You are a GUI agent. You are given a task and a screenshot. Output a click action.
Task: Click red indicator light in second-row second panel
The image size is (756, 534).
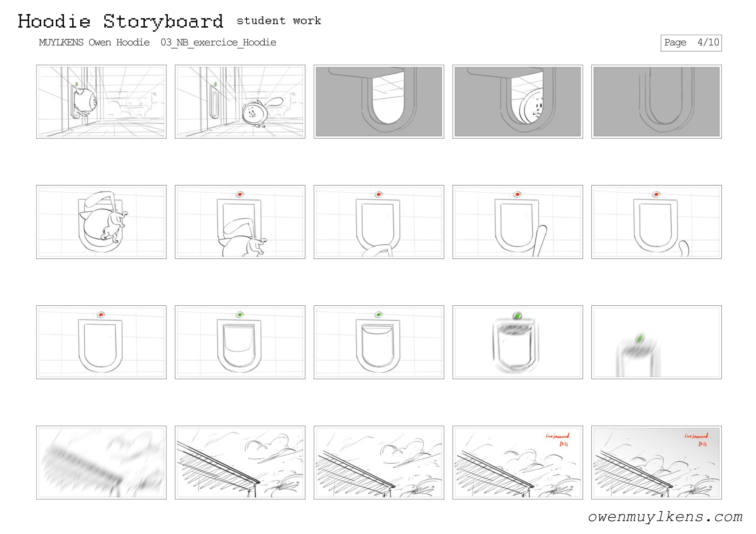point(240,194)
